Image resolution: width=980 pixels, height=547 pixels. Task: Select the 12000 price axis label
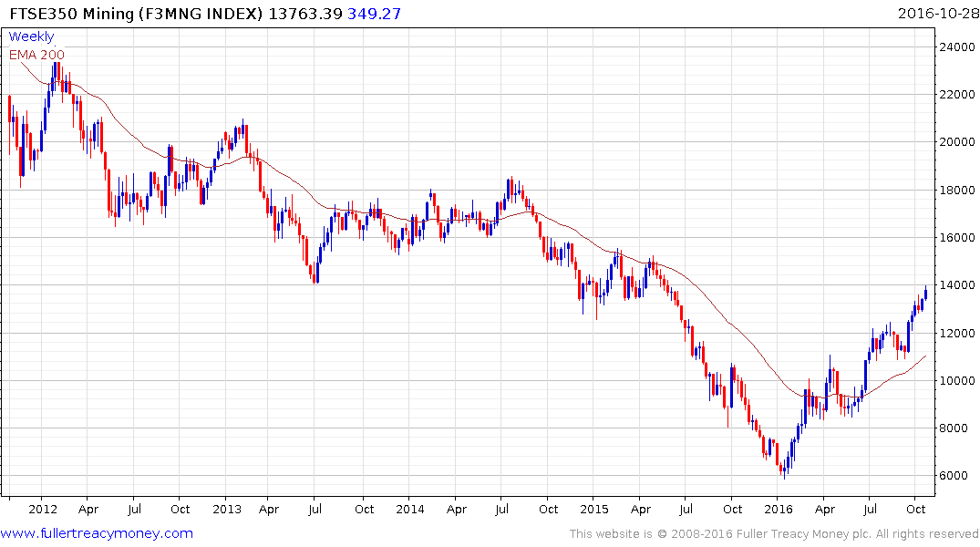pos(957,333)
